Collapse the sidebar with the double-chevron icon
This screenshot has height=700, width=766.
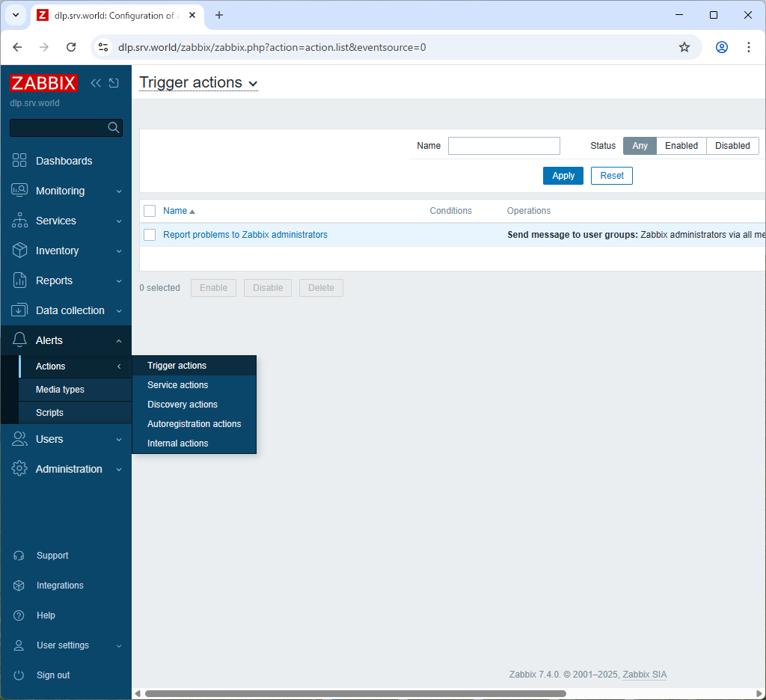click(x=95, y=83)
